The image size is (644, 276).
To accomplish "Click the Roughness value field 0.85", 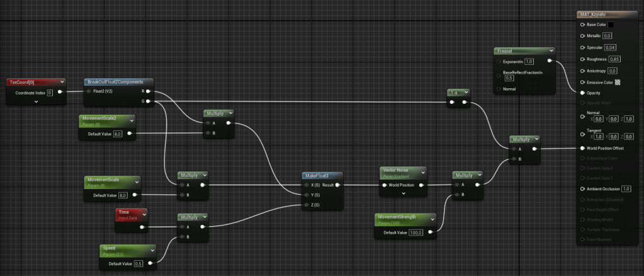I will (x=614, y=59).
